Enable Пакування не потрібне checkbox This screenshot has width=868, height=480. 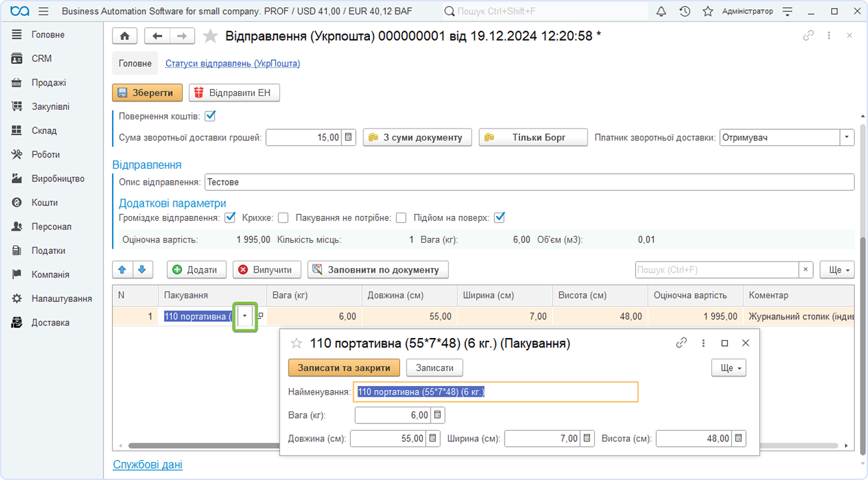401,217
